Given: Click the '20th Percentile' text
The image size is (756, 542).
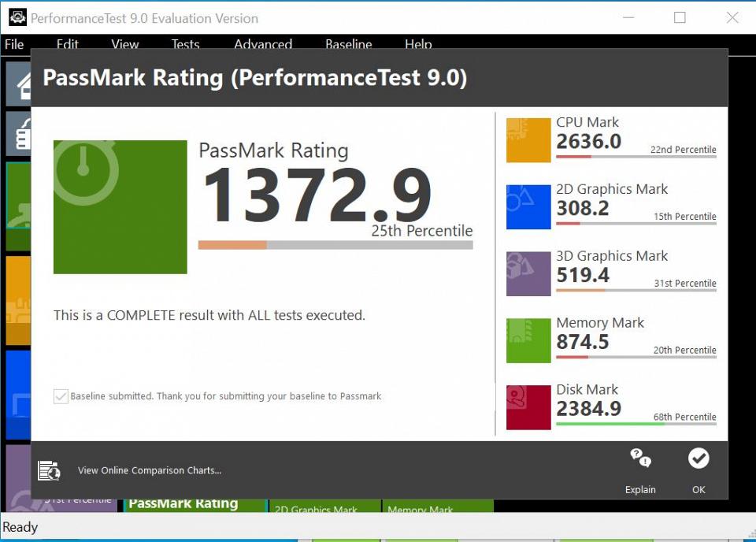Looking at the screenshot, I should (684, 350).
